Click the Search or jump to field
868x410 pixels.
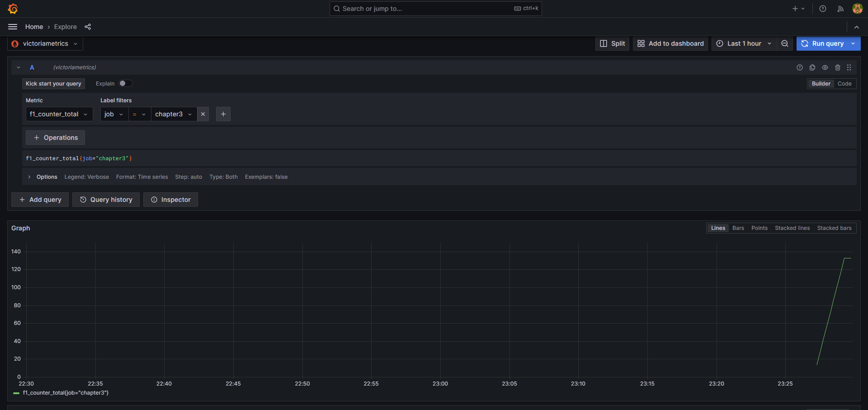436,9
